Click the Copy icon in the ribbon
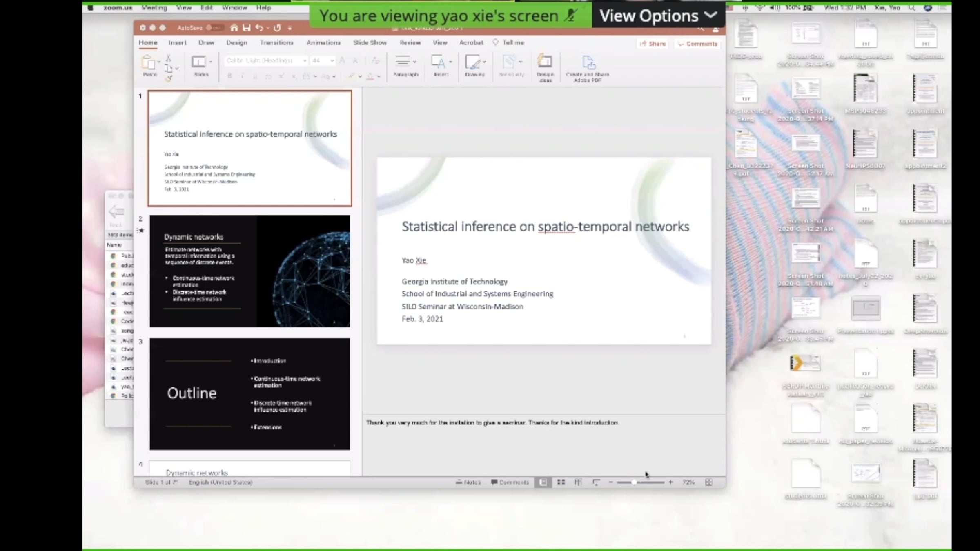 point(168,68)
